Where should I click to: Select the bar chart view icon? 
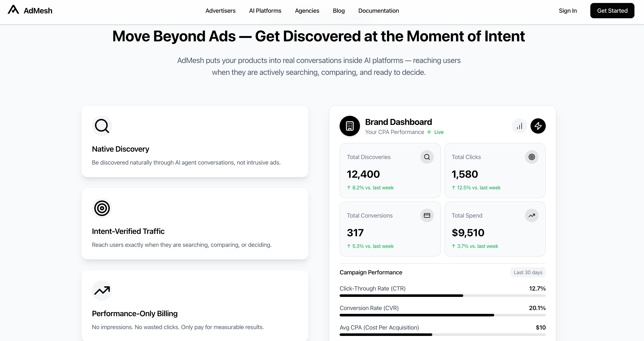pos(519,126)
